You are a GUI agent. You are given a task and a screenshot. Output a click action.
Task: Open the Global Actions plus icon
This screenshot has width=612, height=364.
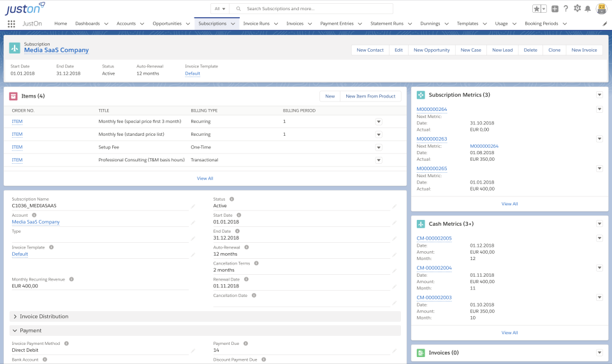555,8
